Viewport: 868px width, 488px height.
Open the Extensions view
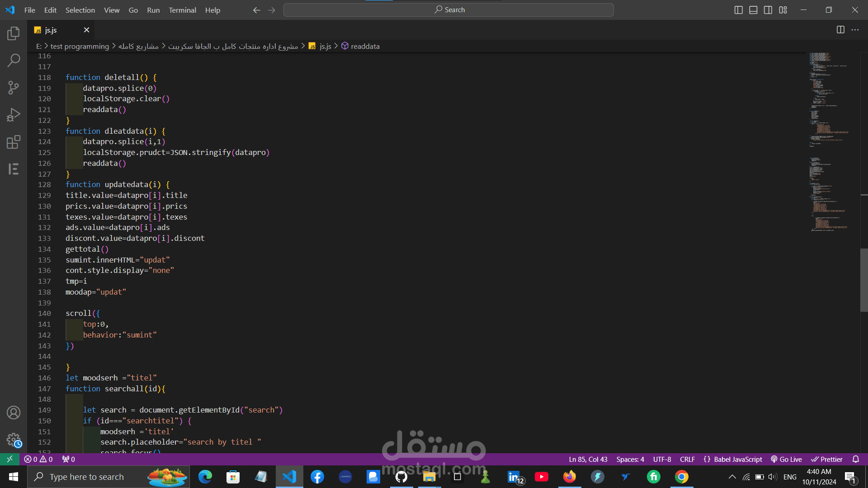pos(14,142)
